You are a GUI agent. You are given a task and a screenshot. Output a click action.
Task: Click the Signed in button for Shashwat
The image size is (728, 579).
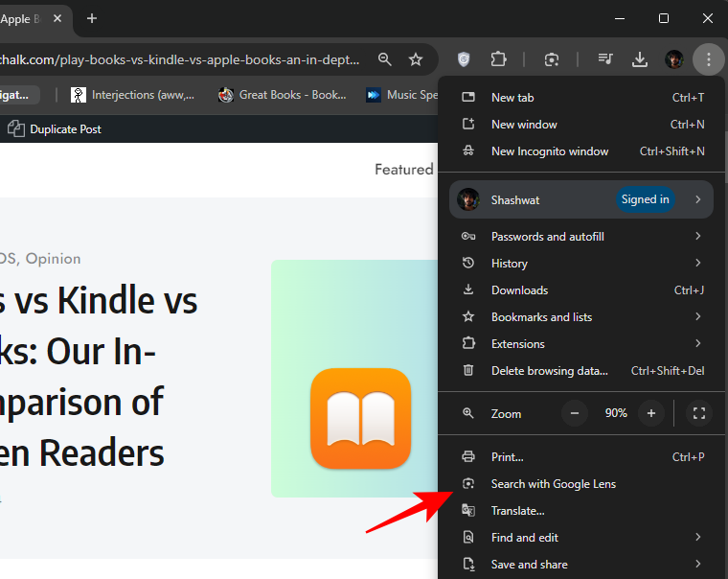point(645,199)
